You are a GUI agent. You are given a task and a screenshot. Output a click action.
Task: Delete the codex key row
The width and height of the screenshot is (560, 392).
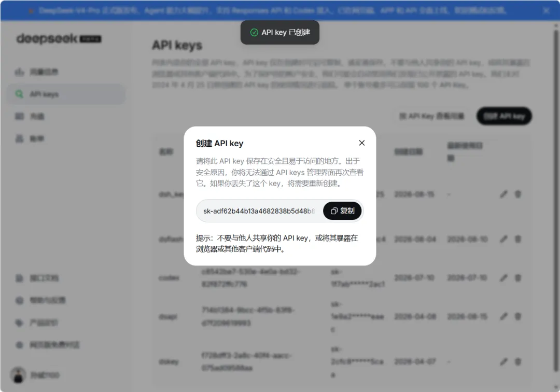click(517, 278)
